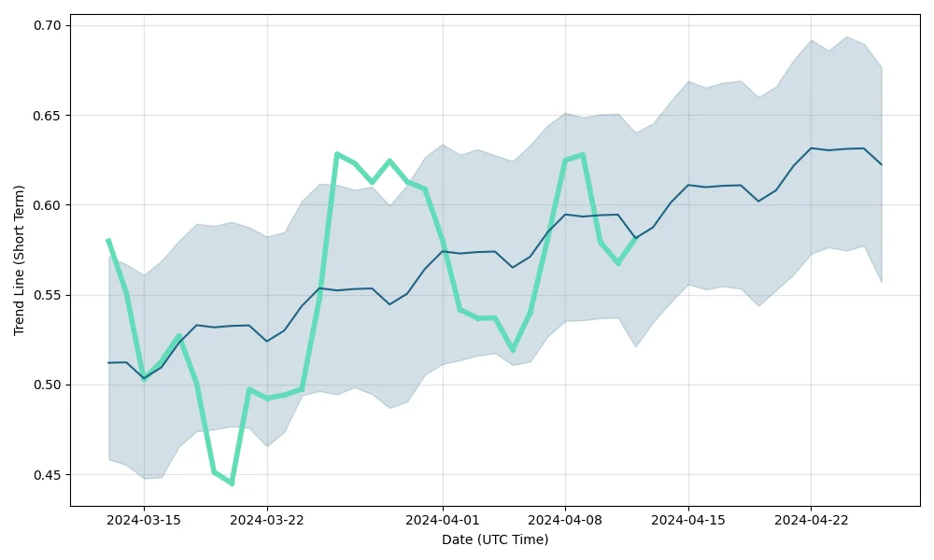Click the green line's rightmost end point
This screenshot has height=560, width=934.
coord(635,239)
